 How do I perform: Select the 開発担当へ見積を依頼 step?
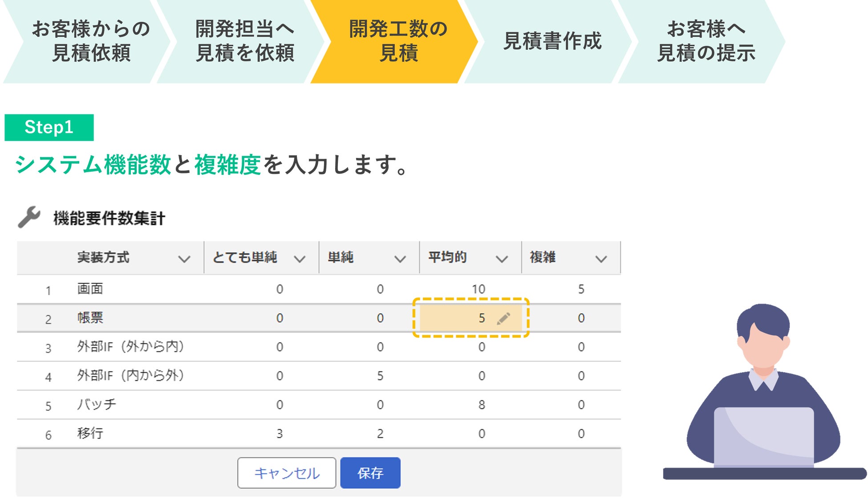point(244,41)
